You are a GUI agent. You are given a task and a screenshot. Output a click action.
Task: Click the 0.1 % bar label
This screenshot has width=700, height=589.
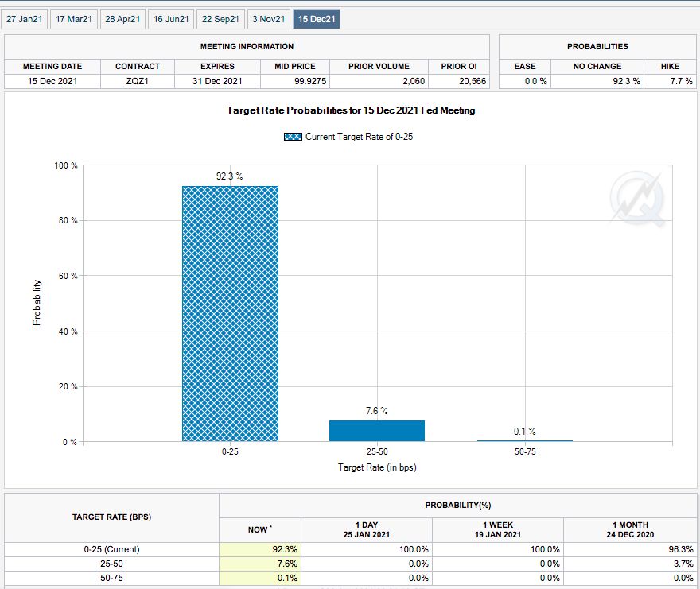(x=524, y=431)
